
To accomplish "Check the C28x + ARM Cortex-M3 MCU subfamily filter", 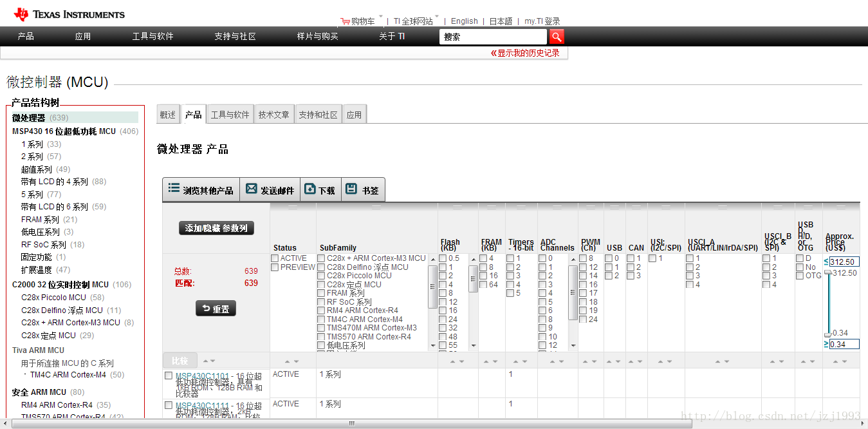I will pos(321,258).
